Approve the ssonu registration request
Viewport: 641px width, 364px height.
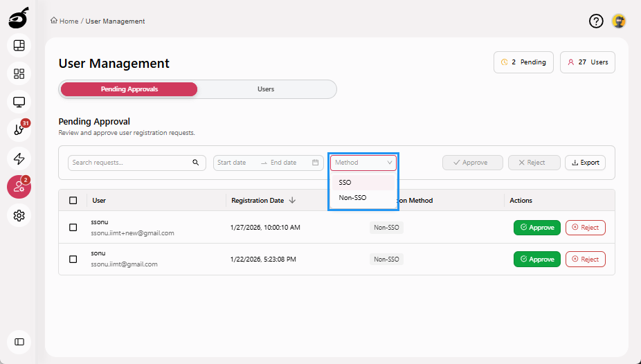[x=536, y=227]
